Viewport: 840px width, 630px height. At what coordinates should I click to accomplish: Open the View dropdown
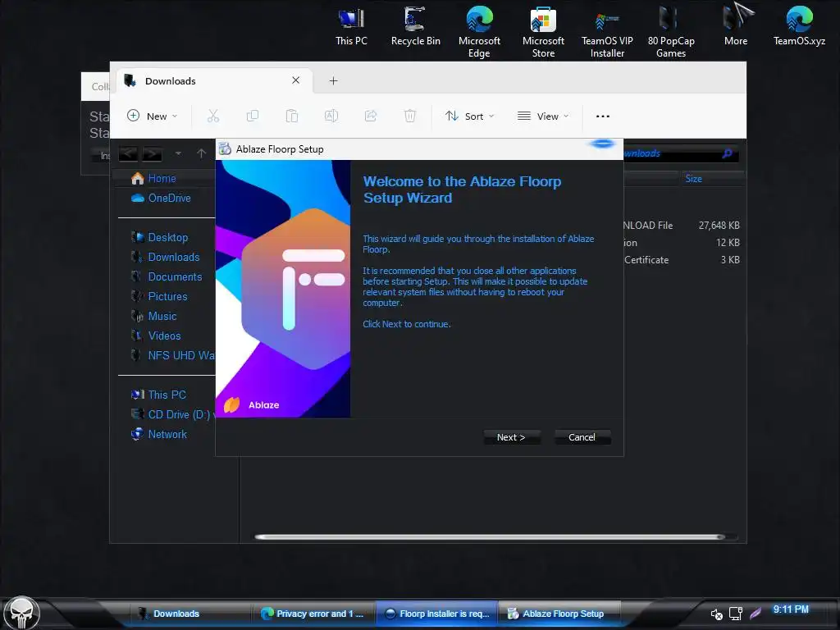click(x=543, y=116)
